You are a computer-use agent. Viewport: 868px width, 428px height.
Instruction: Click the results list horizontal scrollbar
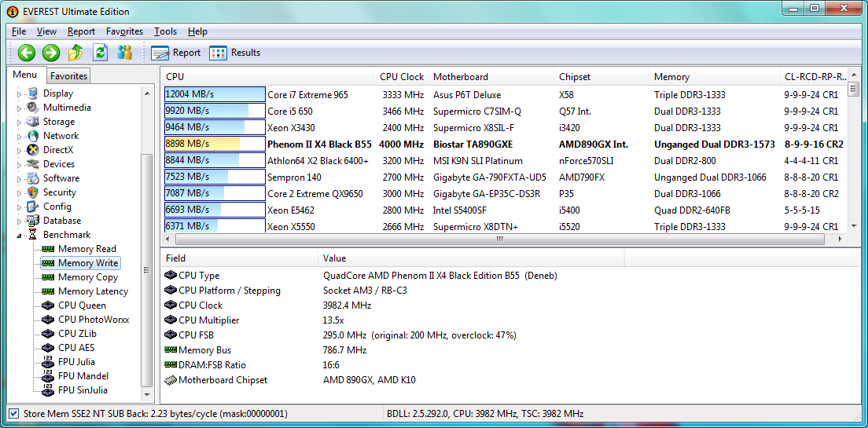pos(500,239)
